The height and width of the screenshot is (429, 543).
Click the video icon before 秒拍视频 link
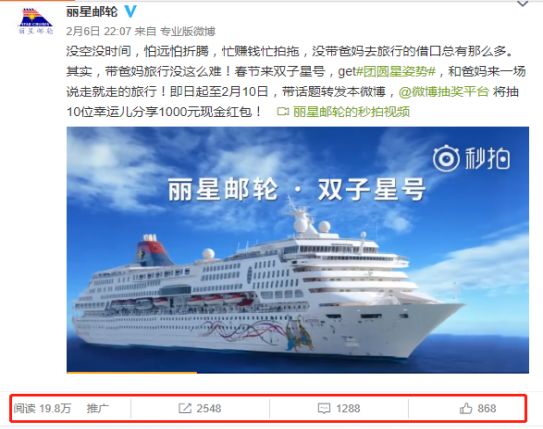283,111
